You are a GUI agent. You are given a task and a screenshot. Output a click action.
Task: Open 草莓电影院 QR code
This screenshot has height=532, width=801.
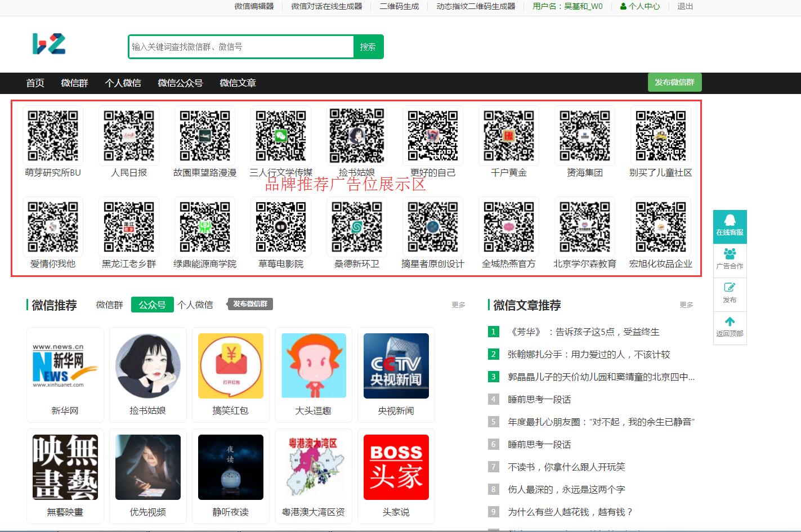281,227
